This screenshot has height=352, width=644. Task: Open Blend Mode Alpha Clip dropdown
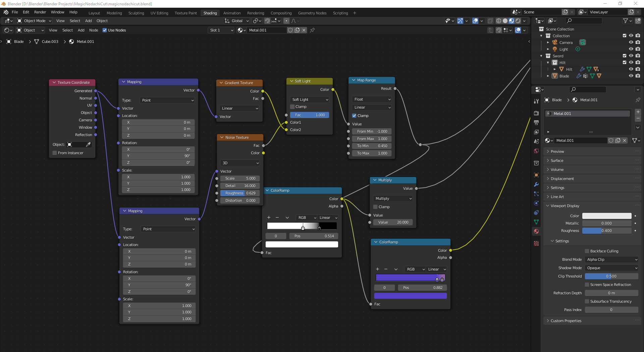coord(612,259)
